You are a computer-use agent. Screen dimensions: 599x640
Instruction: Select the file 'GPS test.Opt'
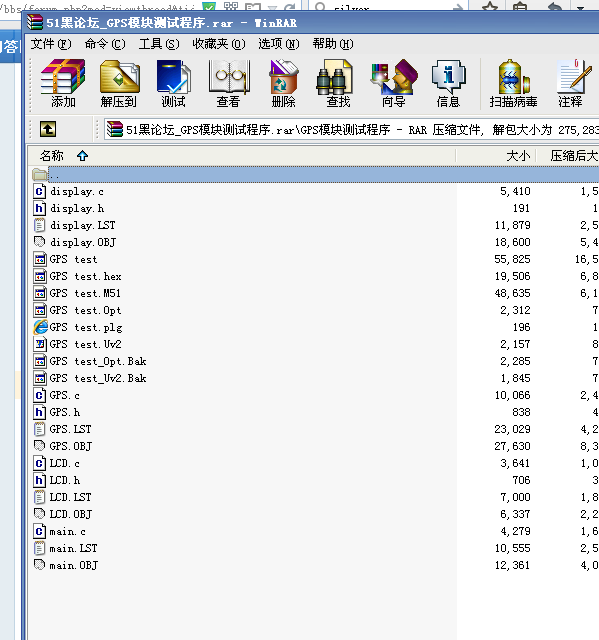(85, 311)
